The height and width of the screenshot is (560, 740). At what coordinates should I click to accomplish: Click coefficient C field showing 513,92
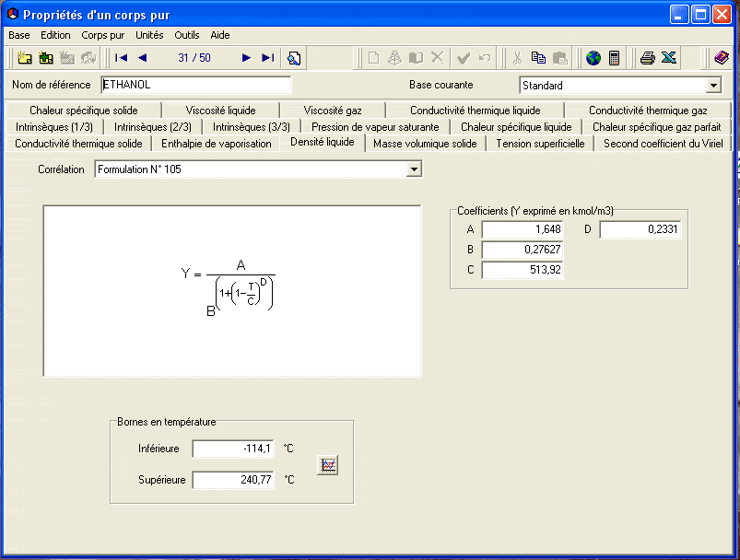(x=523, y=270)
